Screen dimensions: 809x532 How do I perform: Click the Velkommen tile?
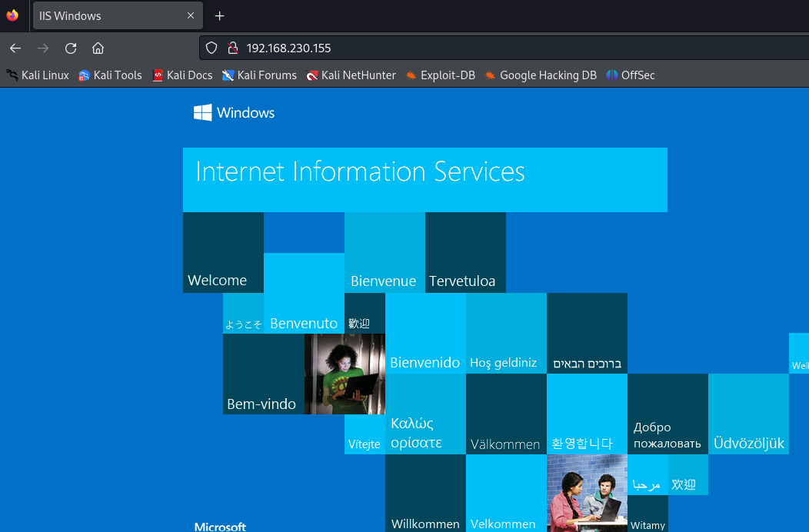click(506, 494)
